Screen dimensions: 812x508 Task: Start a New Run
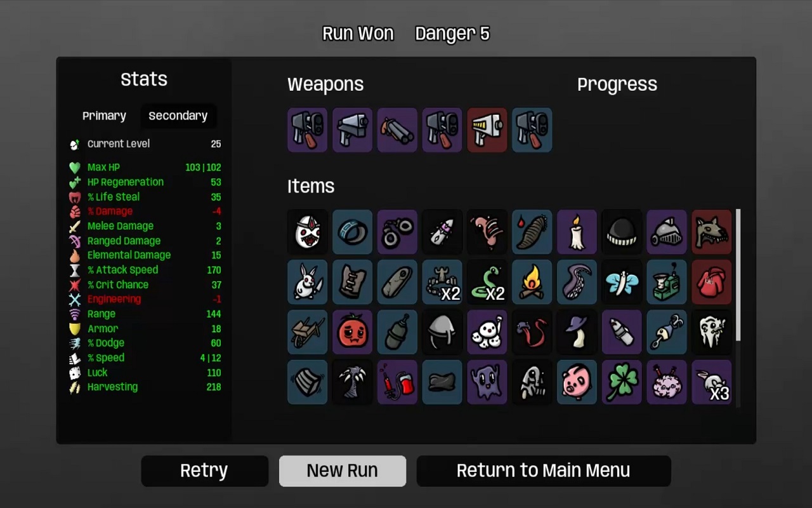[x=343, y=471]
